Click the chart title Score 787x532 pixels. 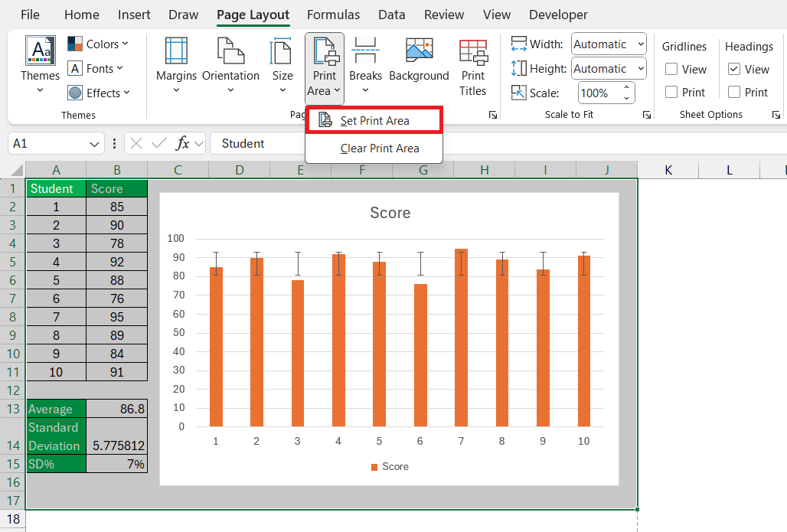[x=390, y=213]
